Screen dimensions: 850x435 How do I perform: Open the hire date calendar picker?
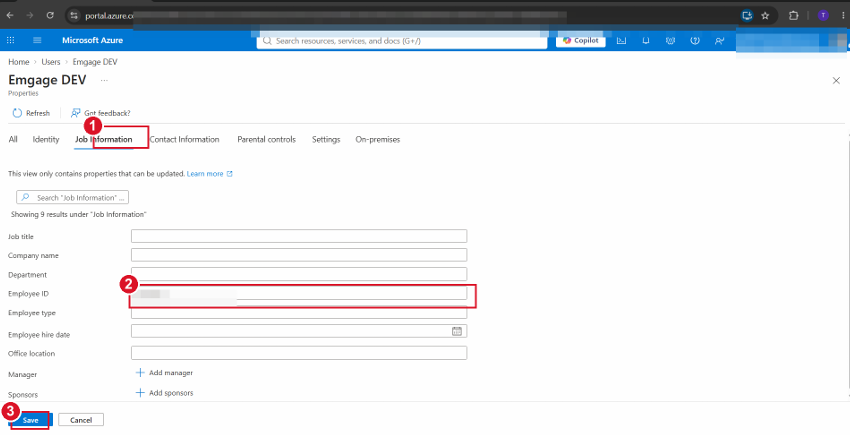(457, 331)
